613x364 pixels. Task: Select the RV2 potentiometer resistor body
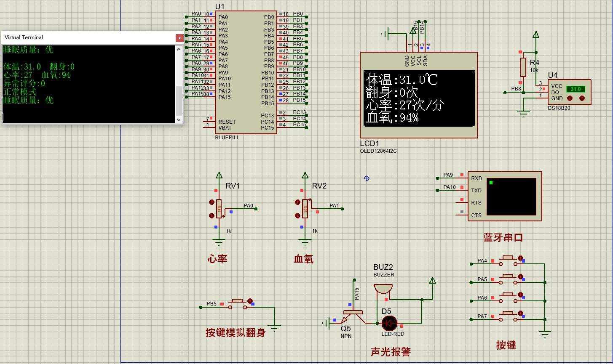(x=305, y=209)
